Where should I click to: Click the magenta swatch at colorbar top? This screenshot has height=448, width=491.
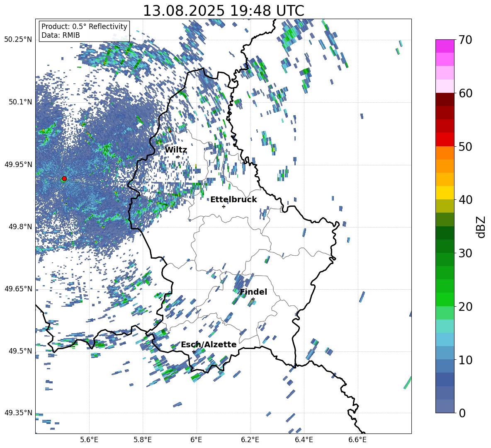[x=445, y=46]
